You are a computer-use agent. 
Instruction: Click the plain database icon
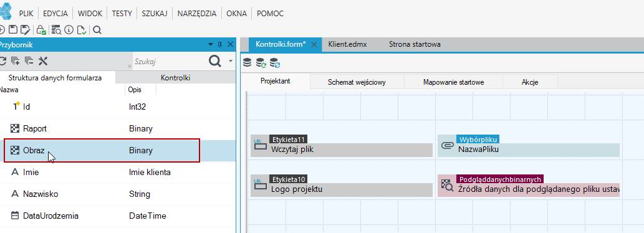click(247, 63)
